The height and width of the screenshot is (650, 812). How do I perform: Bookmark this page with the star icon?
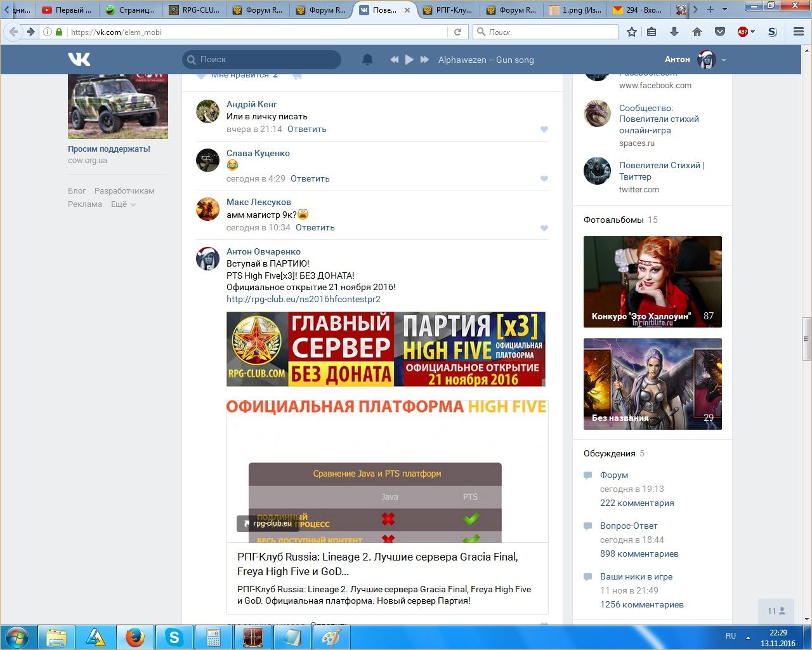pyautogui.click(x=631, y=32)
